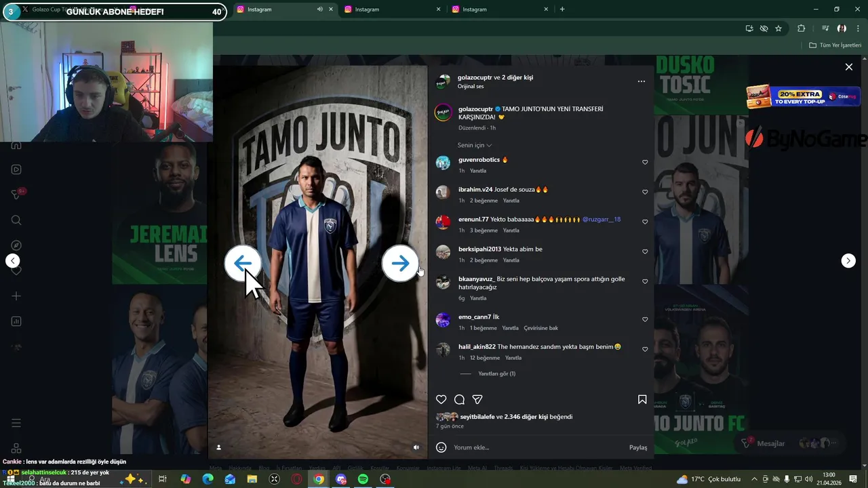The image size is (868, 488).
Task: Expand the 'Senin için' comment sort dropdown
Action: coord(475,145)
